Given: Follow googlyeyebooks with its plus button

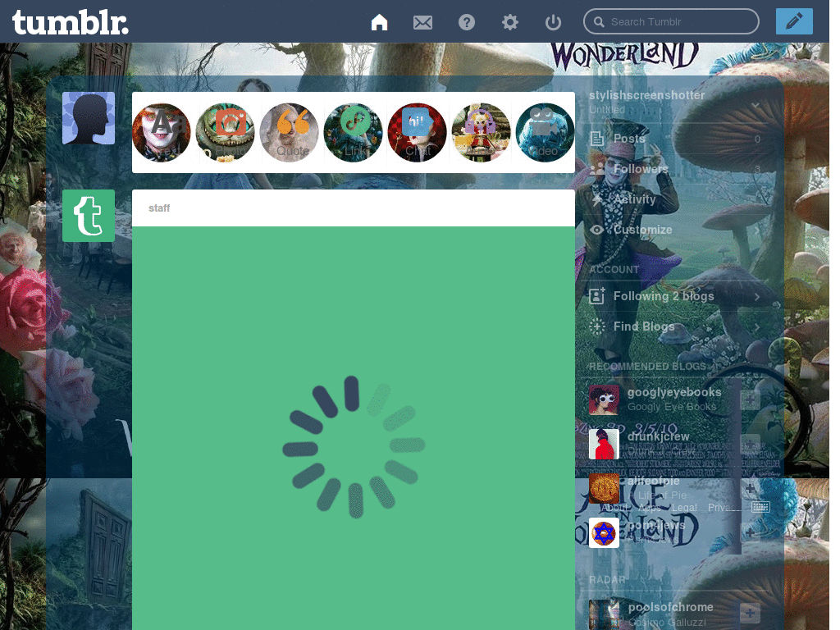Looking at the screenshot, I should [x=750, y=399].
